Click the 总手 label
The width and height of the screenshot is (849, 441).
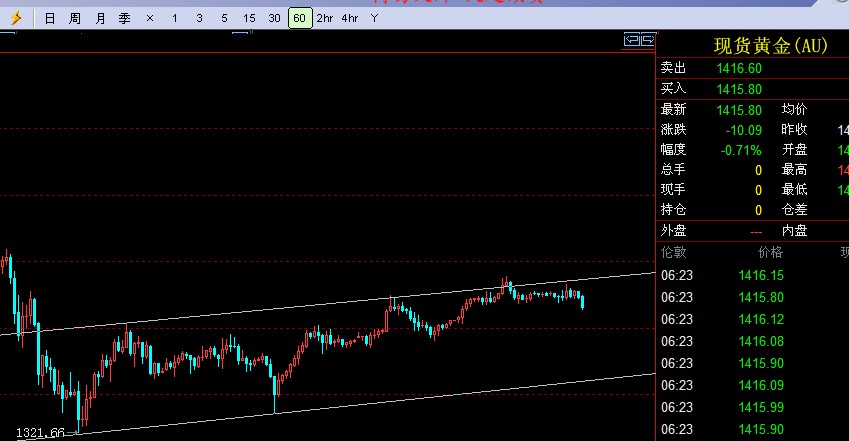tap(673, 170)
